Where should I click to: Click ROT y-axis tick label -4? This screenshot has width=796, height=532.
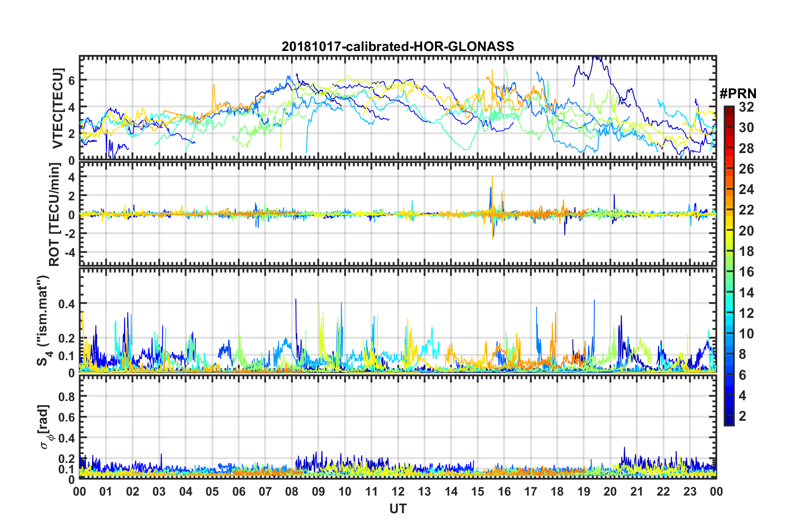tap(70, 253)
